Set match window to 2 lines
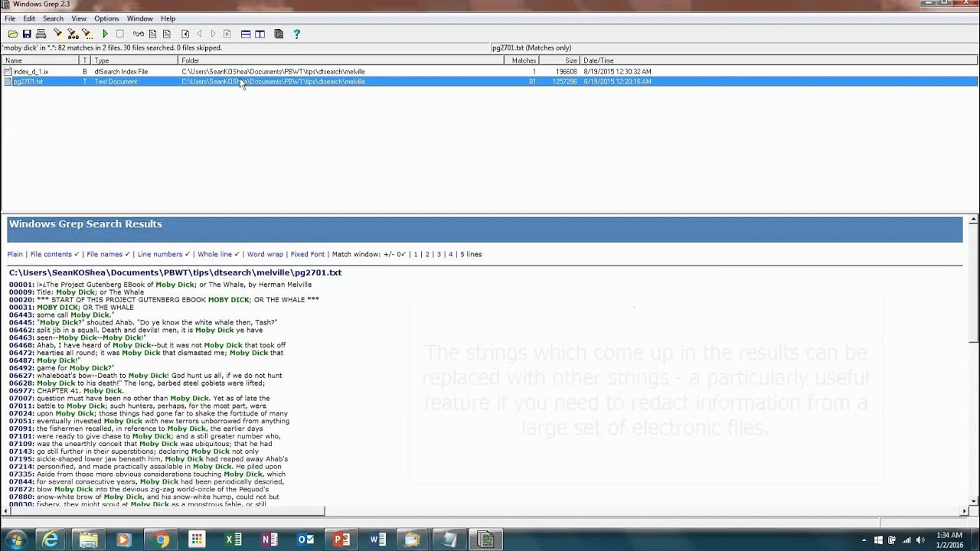The height and width of the screenshot is (551, 980). (427, 254)
